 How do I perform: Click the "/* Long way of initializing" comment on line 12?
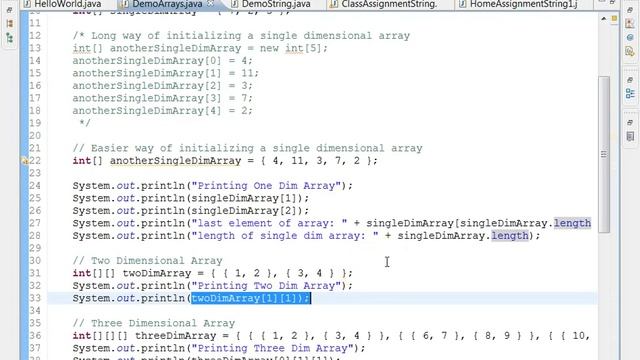click(241, 36)
